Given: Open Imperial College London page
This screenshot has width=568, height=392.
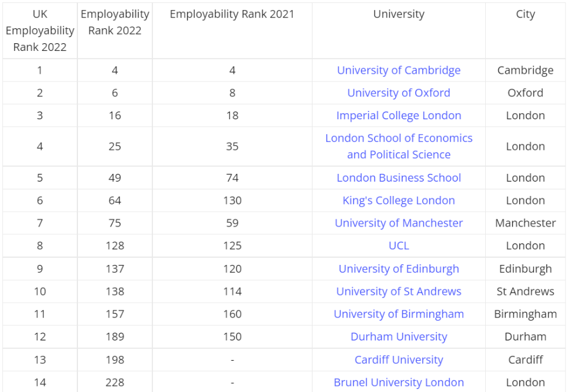Looking at the screenshot, I should (398, 116).
